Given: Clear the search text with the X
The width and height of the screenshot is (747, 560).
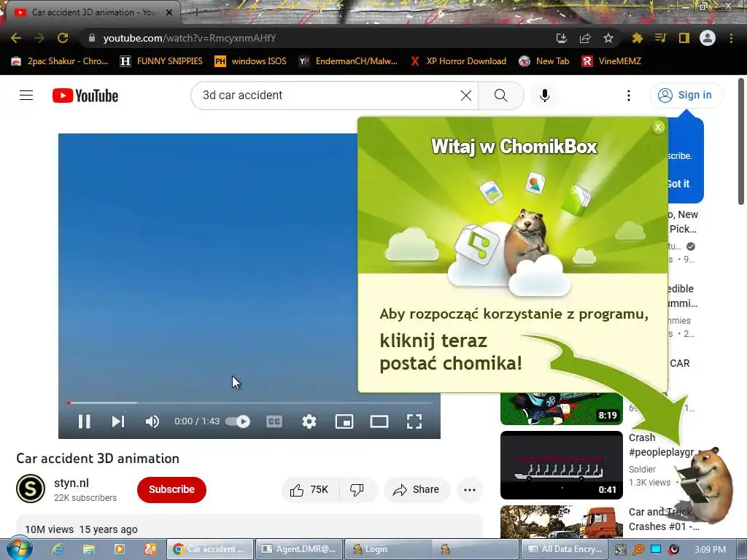Looking at the screenshot, I should [466, 96].
